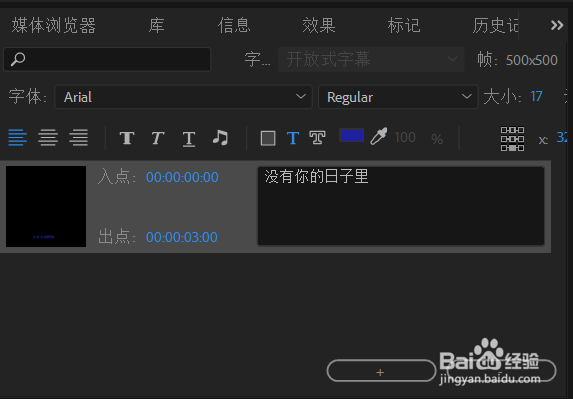Select background color box option
The image size is (573, 399).
268,138
